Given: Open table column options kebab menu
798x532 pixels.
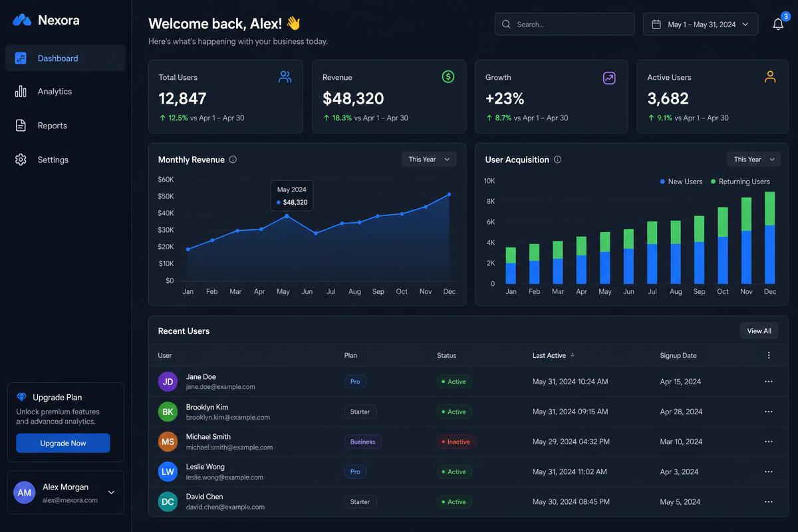Looking at the screenshot, I should tap(769, 355).
